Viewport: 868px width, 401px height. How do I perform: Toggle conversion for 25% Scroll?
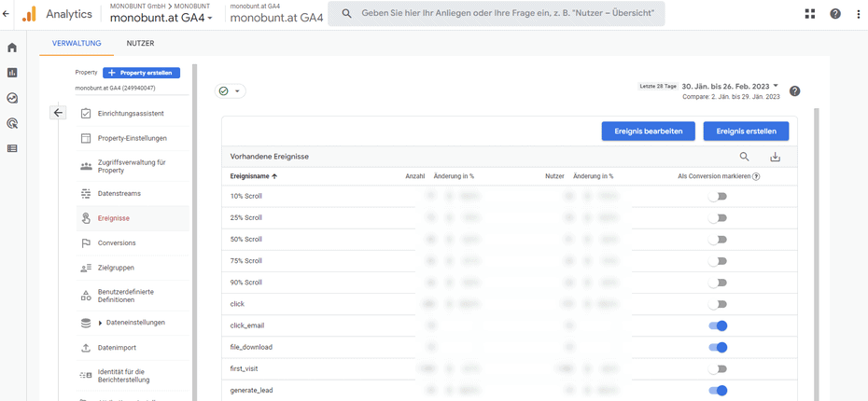718,218
